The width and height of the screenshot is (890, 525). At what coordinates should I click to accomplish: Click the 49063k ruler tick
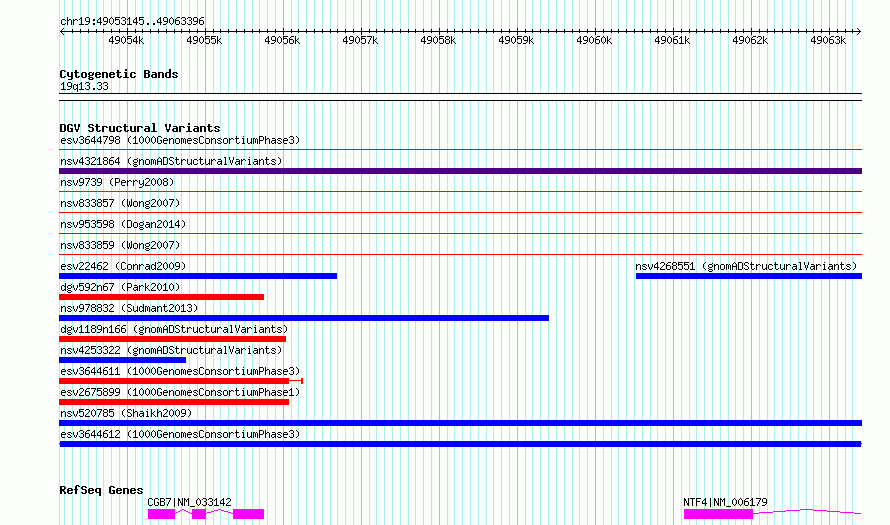point(828,40)
